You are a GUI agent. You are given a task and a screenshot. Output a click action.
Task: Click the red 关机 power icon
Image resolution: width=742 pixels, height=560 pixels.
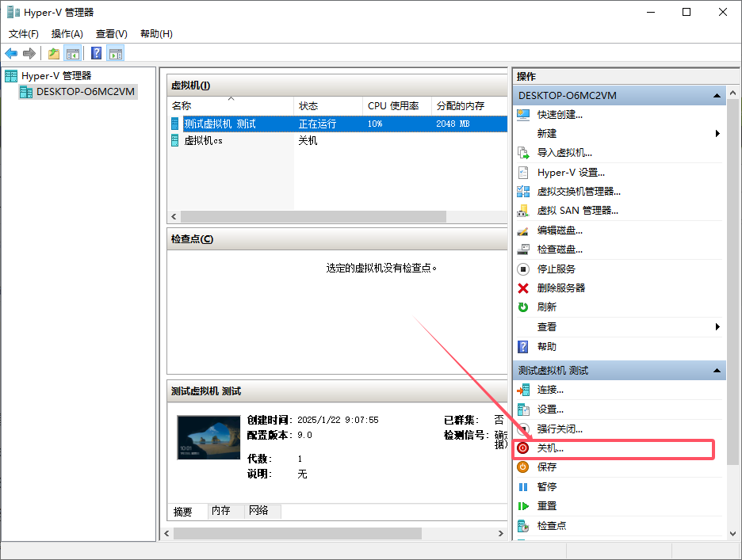(523, 448)
